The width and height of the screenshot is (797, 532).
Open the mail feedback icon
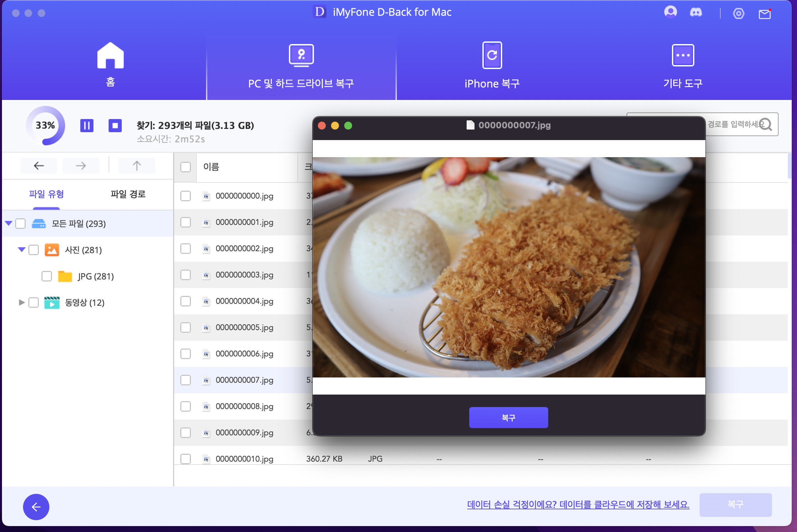click(764, 14)
